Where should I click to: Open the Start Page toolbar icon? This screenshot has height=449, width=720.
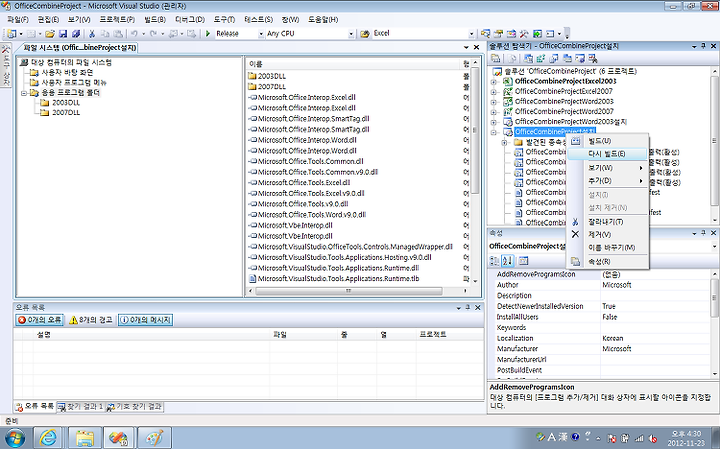click(x=537, y=34)
